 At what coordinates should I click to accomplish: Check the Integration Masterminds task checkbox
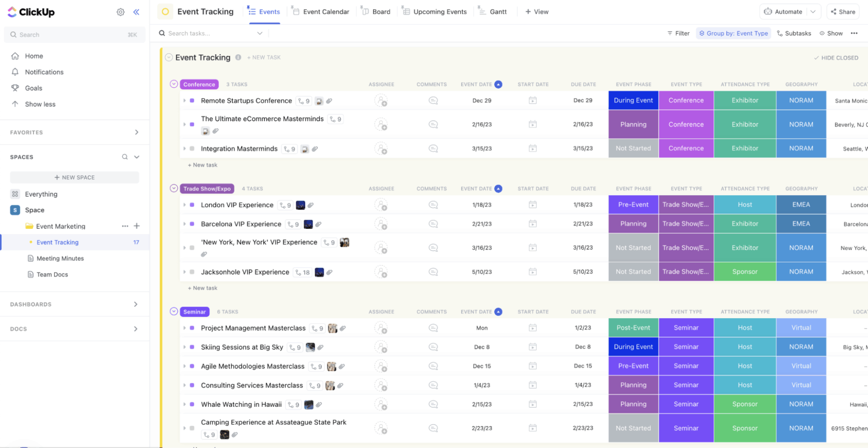tap(192, 148)
